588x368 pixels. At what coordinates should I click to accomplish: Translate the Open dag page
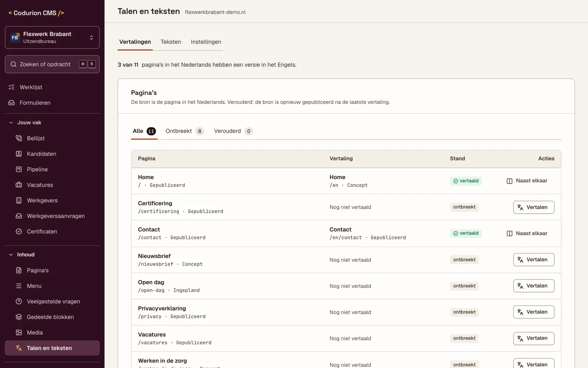(534, 286)
